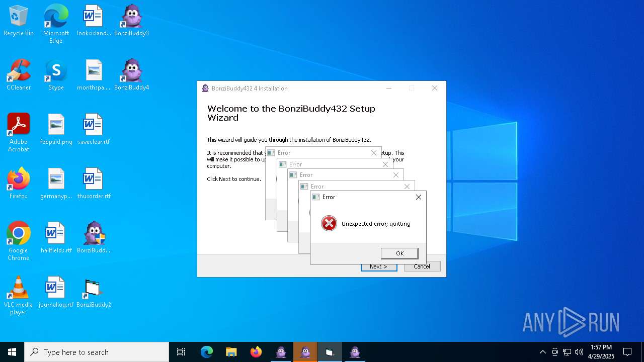Close the third Error dialog behind
The image size is (644, 362).
coord(396,175)
